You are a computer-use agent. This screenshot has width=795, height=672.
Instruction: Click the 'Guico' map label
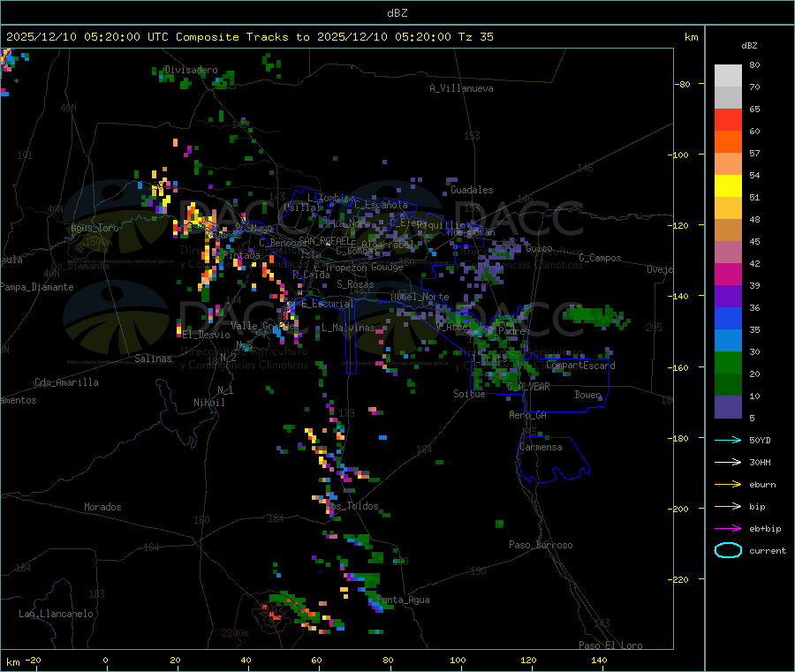tap(540, 248)
